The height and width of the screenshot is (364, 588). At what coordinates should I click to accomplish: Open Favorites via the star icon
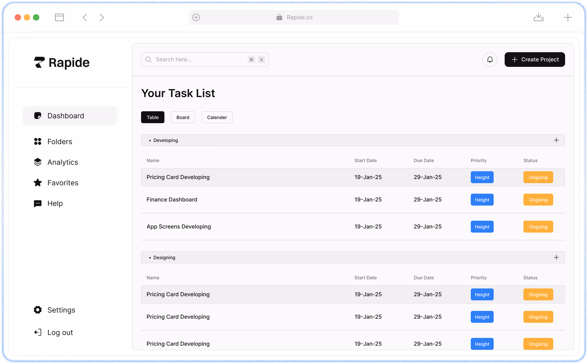[x=38, y=183]
